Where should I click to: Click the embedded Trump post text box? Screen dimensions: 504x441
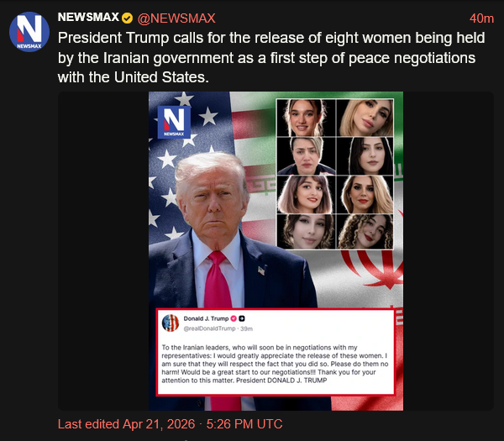[x=276, y=352]
